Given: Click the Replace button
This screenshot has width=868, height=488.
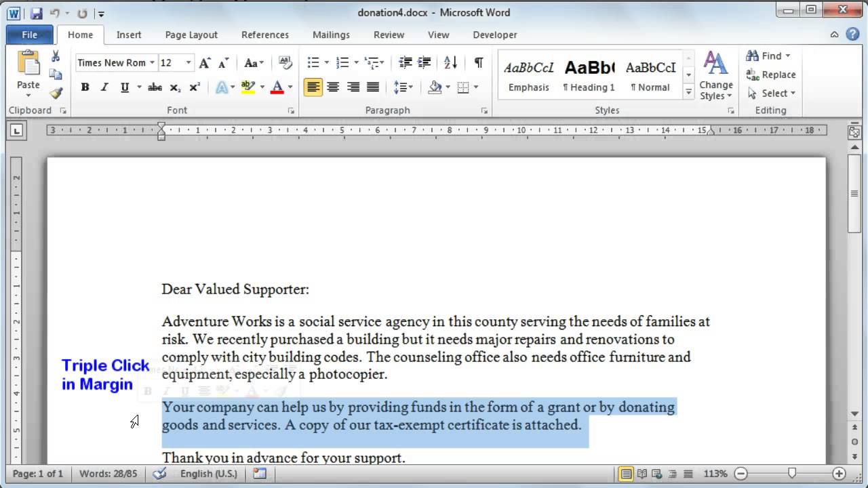Looking at the screenshot, I should [771, 75].
